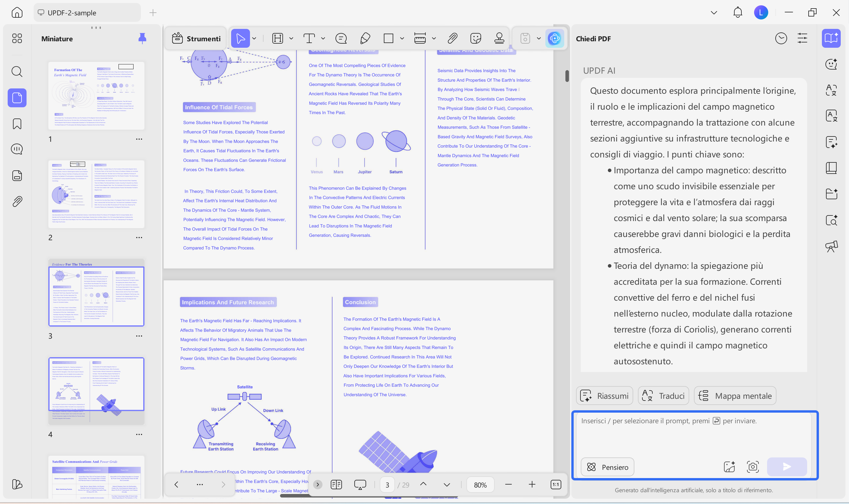Viewport: 849px width, 504px height.
Task: Select page 2 thumbnail
Action: coord(96,194)
